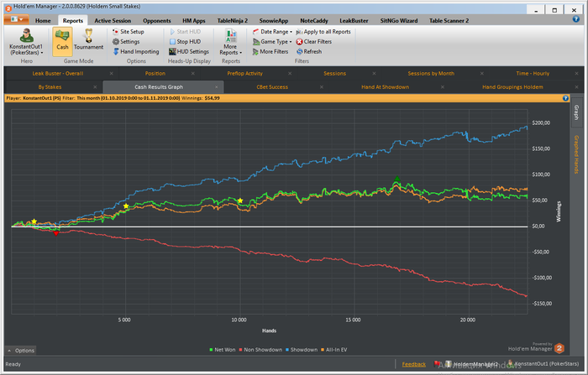This screenshot has width=588, height=375.
Task: Open the SnowieApp tab
Action: click(x=274, y=21)
